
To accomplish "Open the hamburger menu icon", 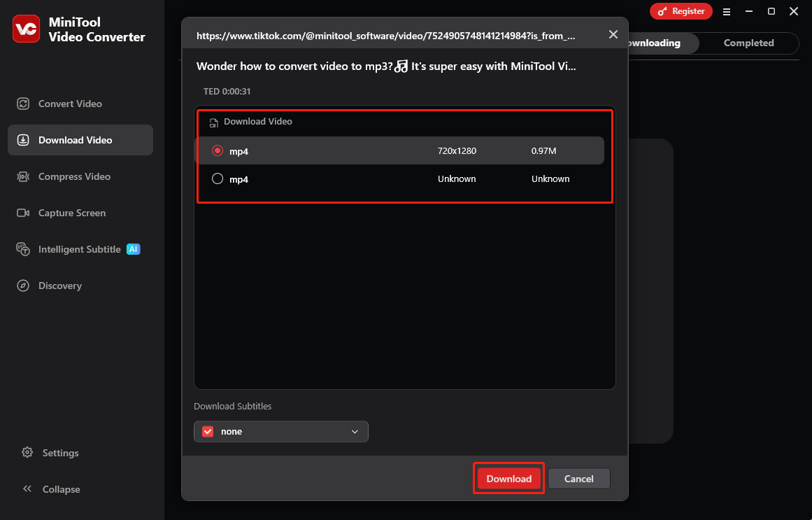I will tap(727, 11).
